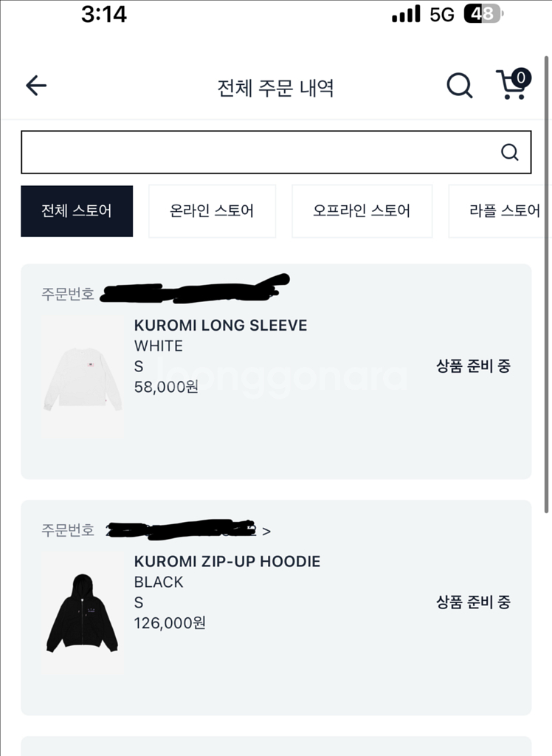Select the 전체 스토어 filter tab
Screen dimensions: 552x756
(77, 211)
